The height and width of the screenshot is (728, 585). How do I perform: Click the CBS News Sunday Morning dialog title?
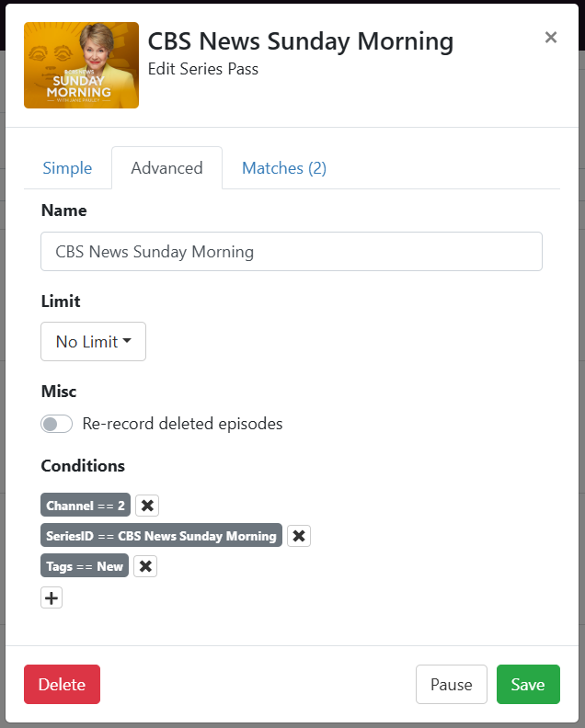(x=301, y=41)
